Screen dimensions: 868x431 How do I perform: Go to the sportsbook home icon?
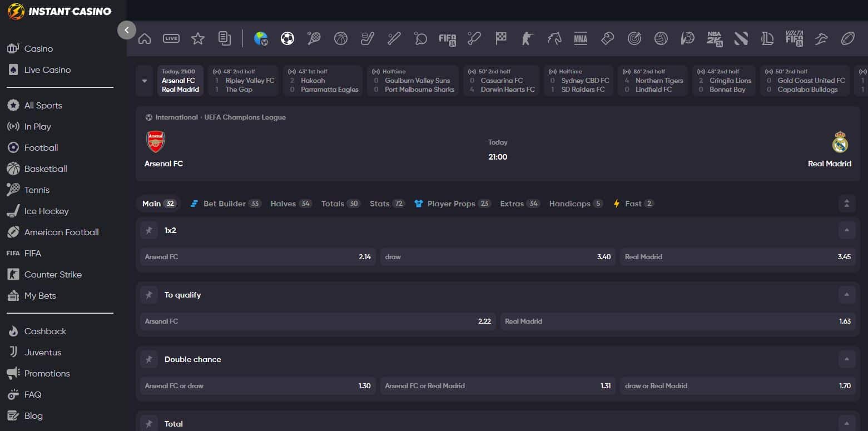(x=145, y=38)
